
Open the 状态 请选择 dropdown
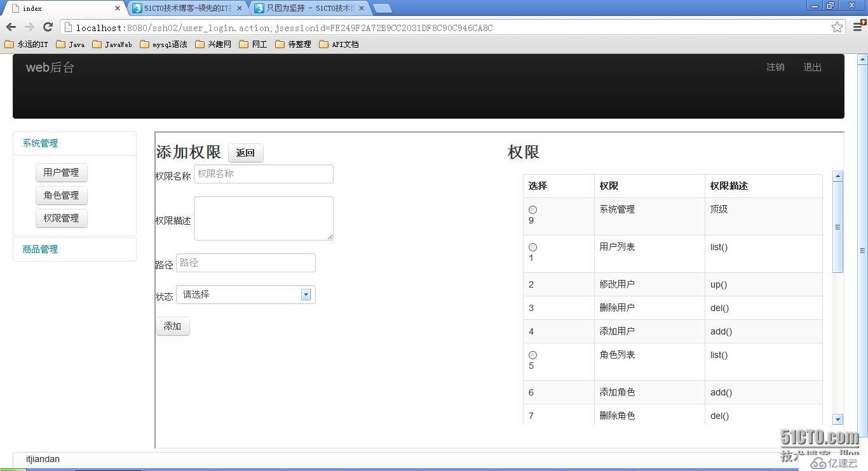click(x=245, y=295)
